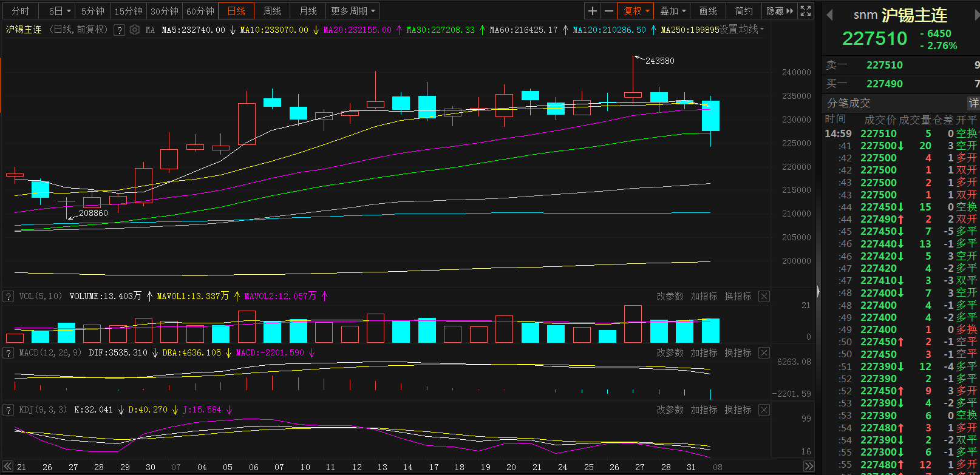
Task: Click last price 227510 in quote header
Action: tap(874, 39)
